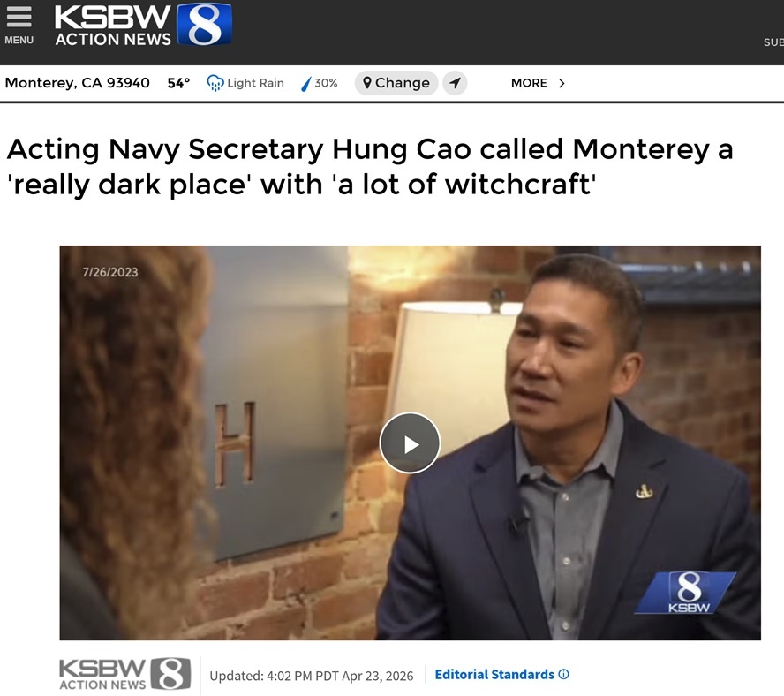Image resolution: width=784 pixels, height=696 pixels.
Task: Click the info icon beside Editorial Standards
Action: (563, 674)
